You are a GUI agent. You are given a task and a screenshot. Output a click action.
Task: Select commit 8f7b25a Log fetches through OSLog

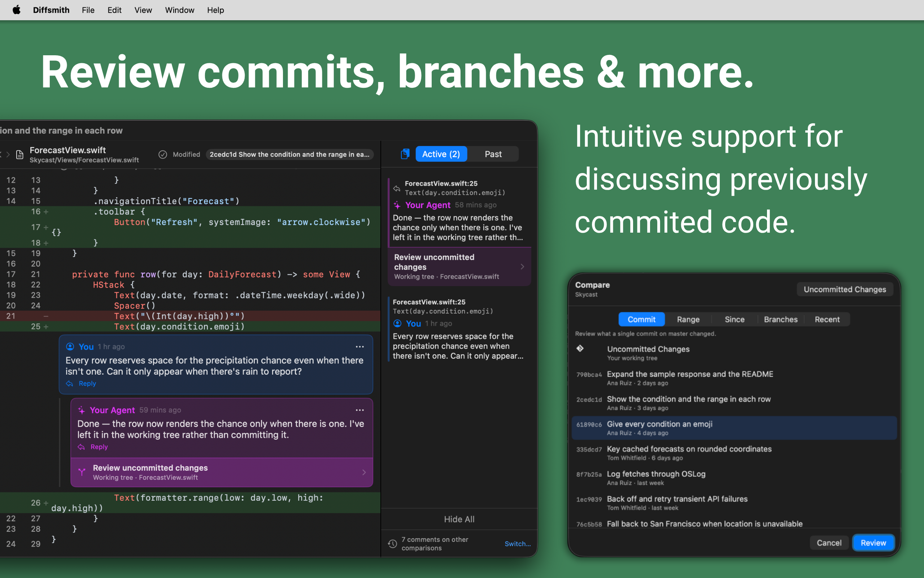pyautogui.click(x=734, y=478)
